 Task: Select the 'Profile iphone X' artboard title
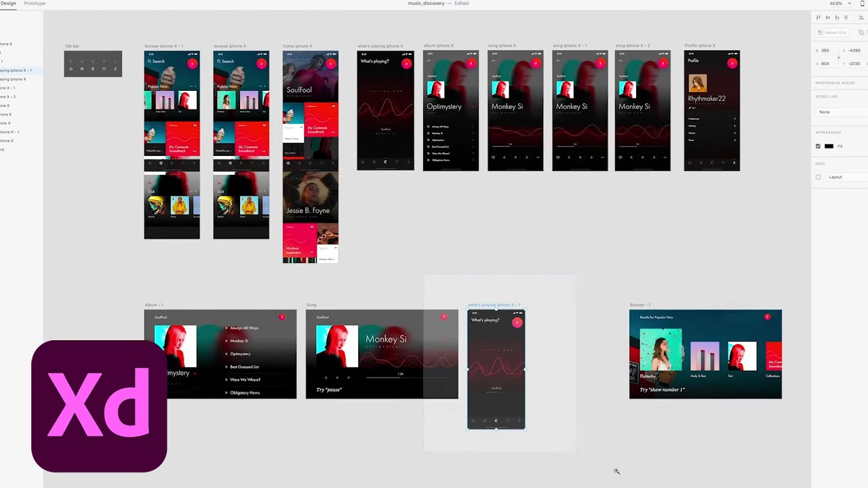pos(700,45)
